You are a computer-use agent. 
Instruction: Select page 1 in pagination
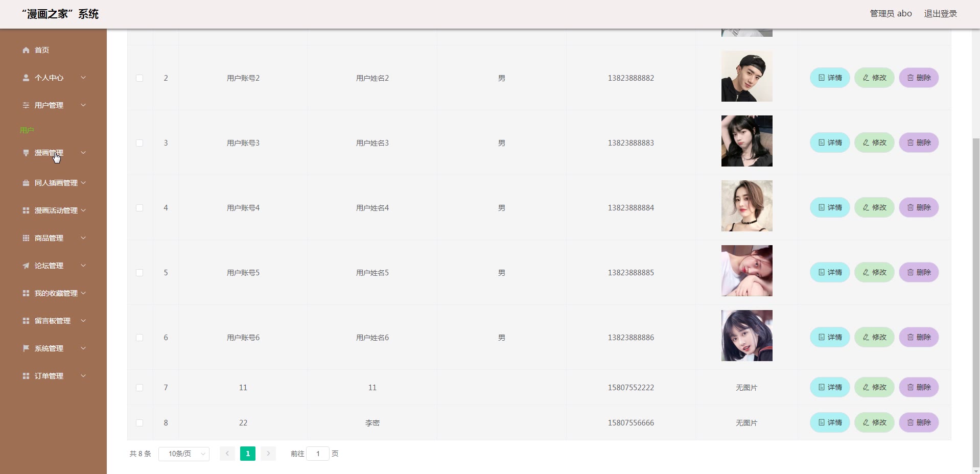[x=248, y=454]
